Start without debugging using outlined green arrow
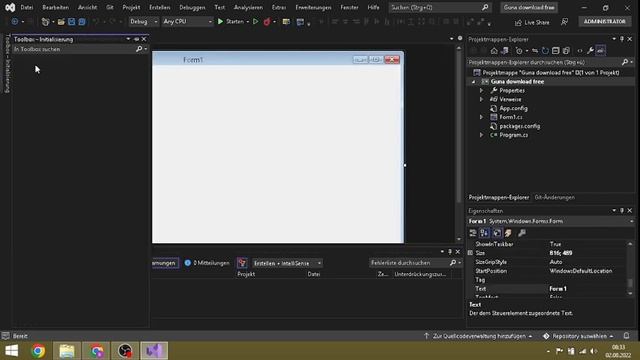This screenshot has width=640, height=360. click(x=256, y=22)
